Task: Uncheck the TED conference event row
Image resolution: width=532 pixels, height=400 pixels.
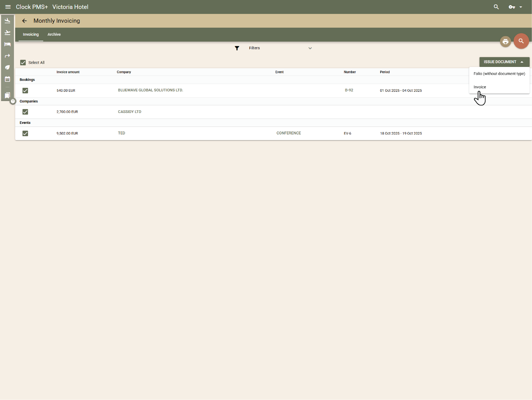Action: click(25, 133)
